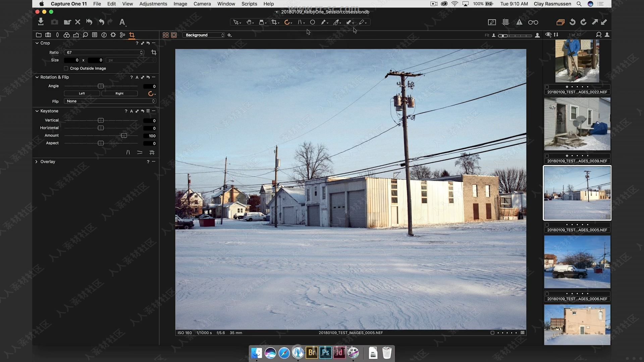Expand the Overlay section
Image resolution: width=644 pixels, height=362 pixels.
click(x=36, y=161)
